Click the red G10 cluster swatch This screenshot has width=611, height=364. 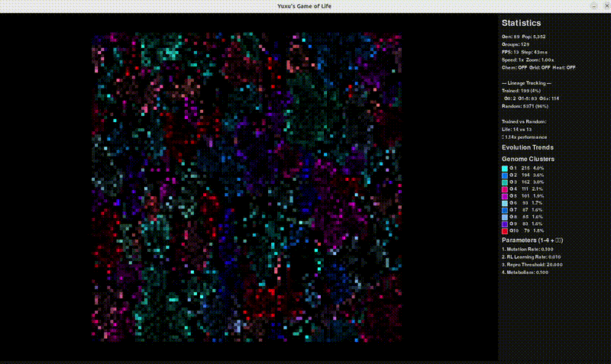[505, 231]
